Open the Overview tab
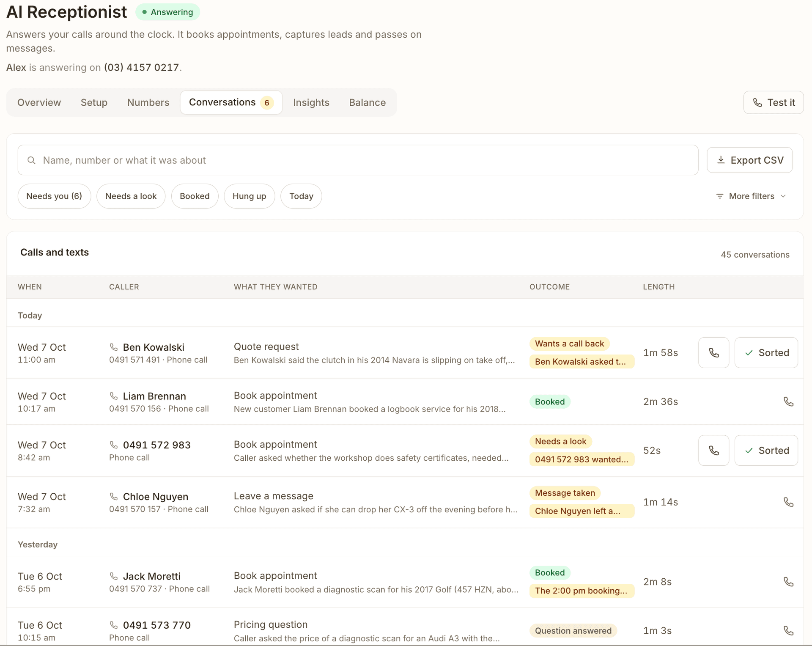The width and height of the screenshot is (812, 646). (39, 102)
